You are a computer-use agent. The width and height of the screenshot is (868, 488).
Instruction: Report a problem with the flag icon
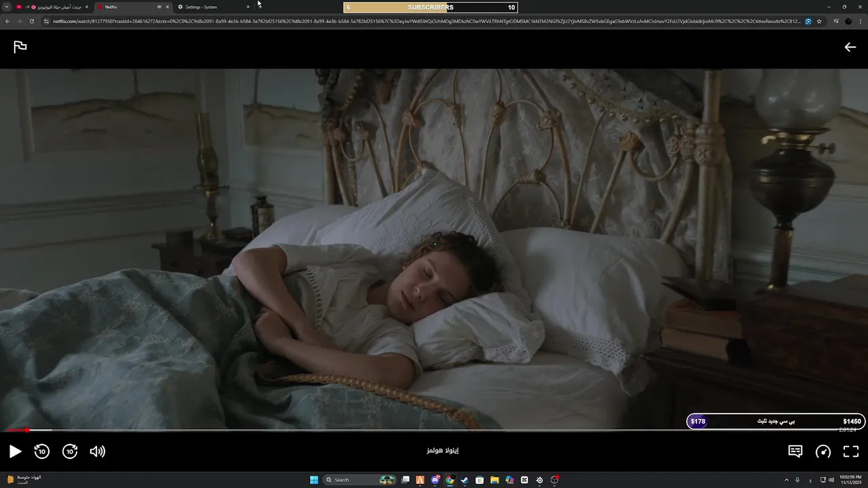20,47
